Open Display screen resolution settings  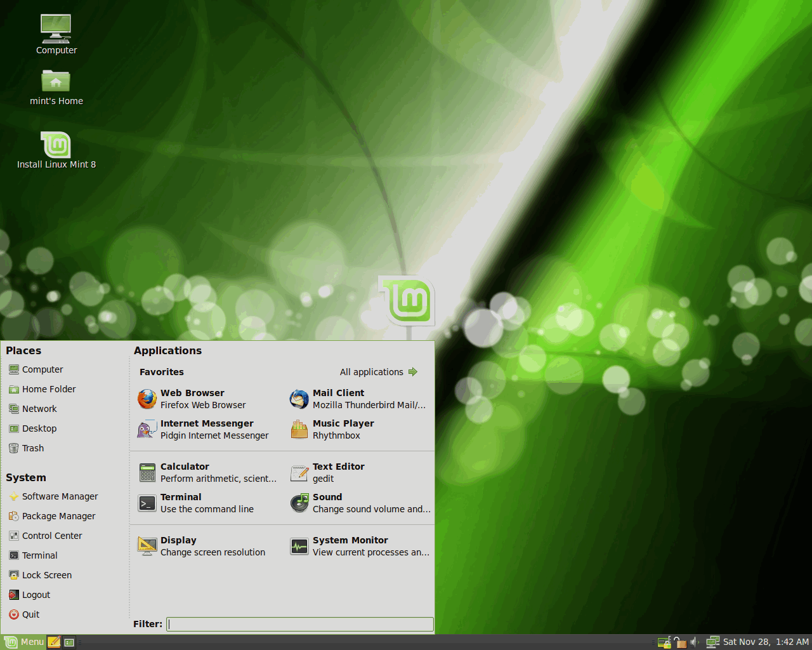pyautogui.click(x=201, y=546)
